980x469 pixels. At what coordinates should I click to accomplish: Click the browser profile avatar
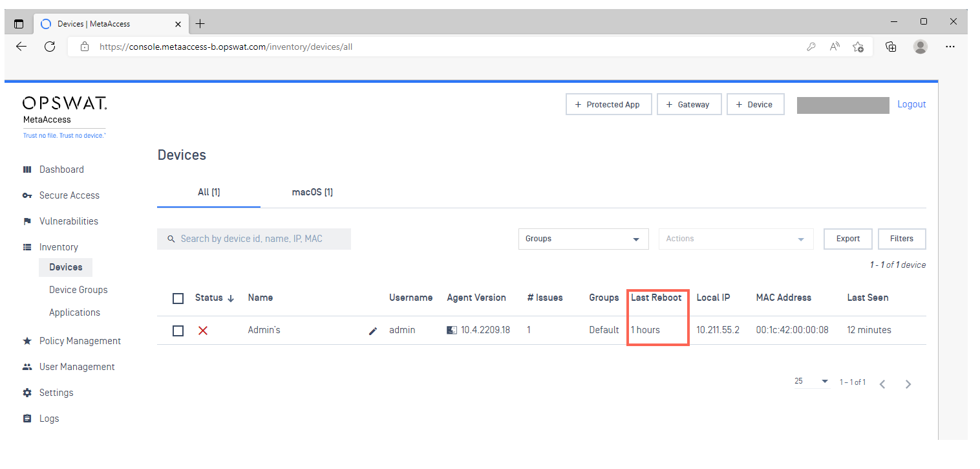click(921, 47)
